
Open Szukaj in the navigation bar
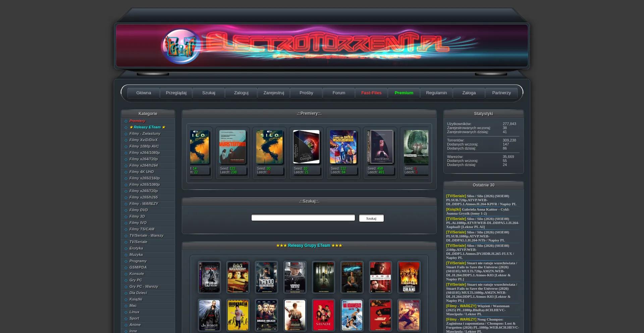pyautogui.click(x=209, y=93)
